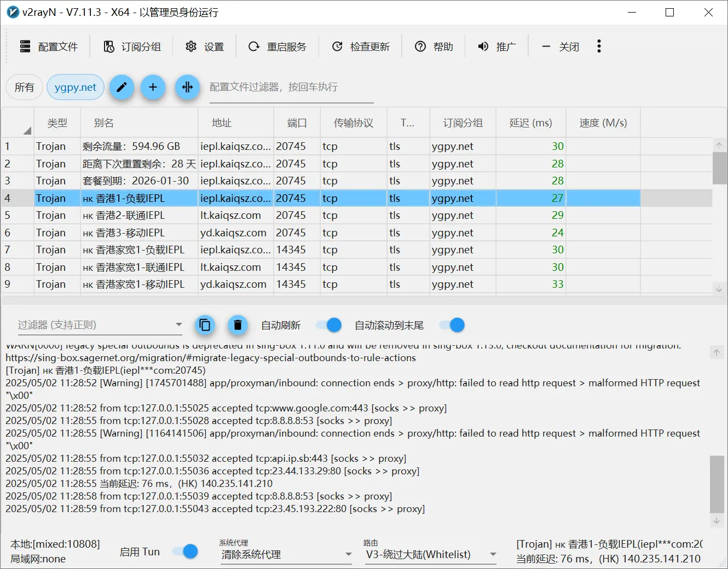Viewport: 728px width, 569px height.
Task: Open the 配置文件 toolbar menu
Action: coord(49,47)
